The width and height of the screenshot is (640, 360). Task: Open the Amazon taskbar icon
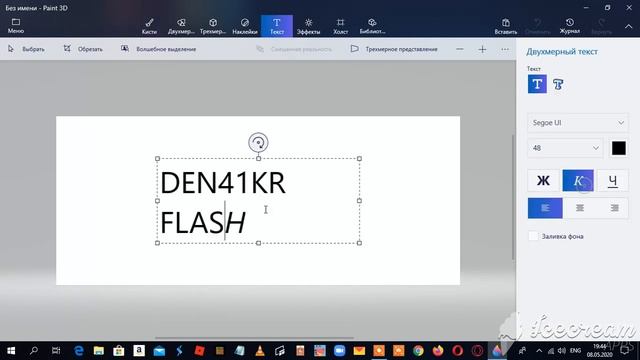[139, 351]
